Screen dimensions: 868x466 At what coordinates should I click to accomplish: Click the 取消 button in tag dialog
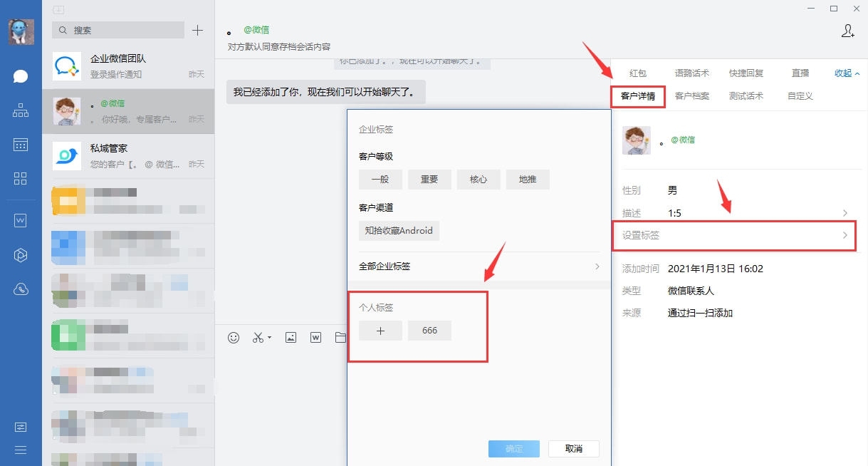pyautogui.click(x=573, y=449)
